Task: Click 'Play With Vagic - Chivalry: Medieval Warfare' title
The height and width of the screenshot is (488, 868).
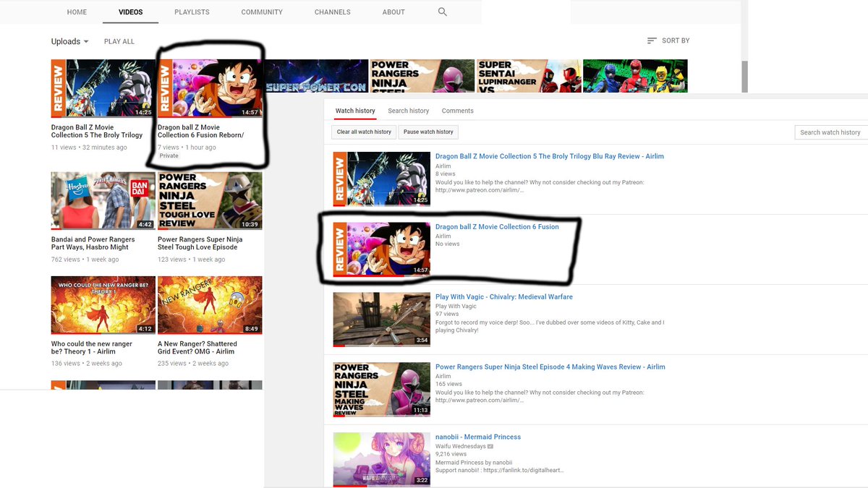Action: point(504,296)
